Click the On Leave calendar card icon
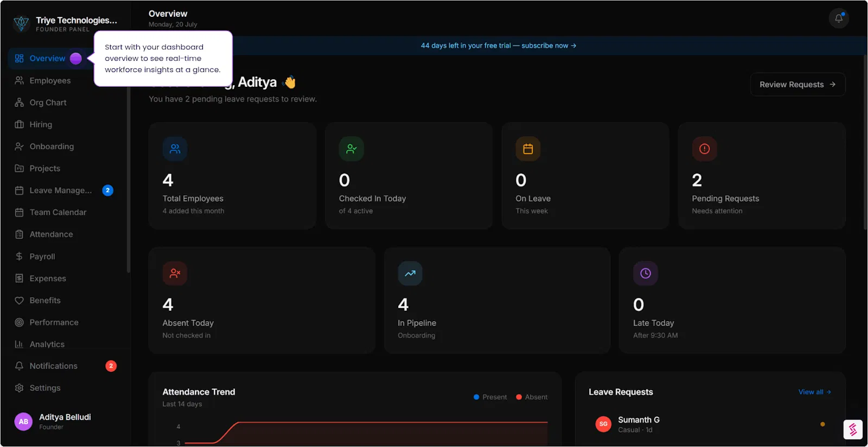Screen dimensions: 868x447 (528, 149)
